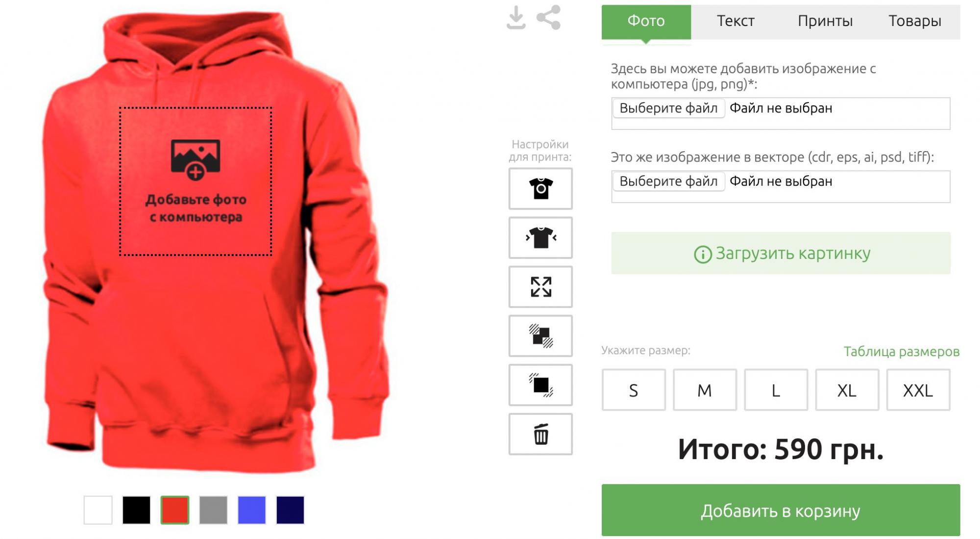Click the expand arrows fullscreen icon
The image size is (980, 539).
click(x=540, y=287)
